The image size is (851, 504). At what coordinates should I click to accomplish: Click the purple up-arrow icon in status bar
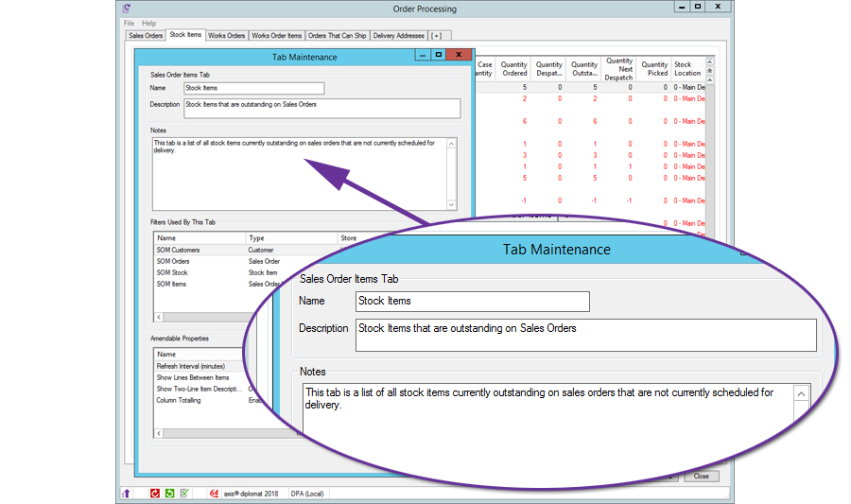pos(126,494)
